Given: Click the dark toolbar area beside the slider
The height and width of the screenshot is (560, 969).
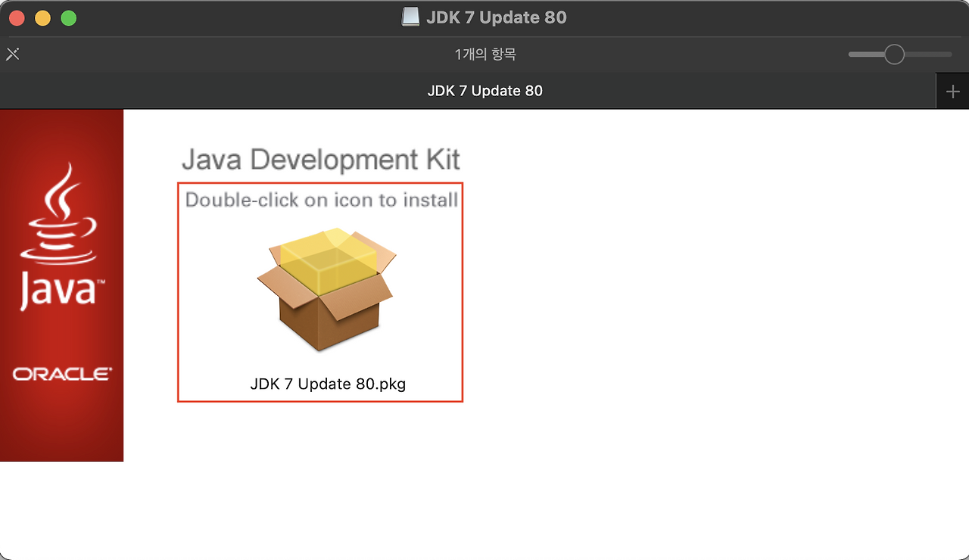Looking at the screenshot, I should pyautogui.click(x=719, y=54).
